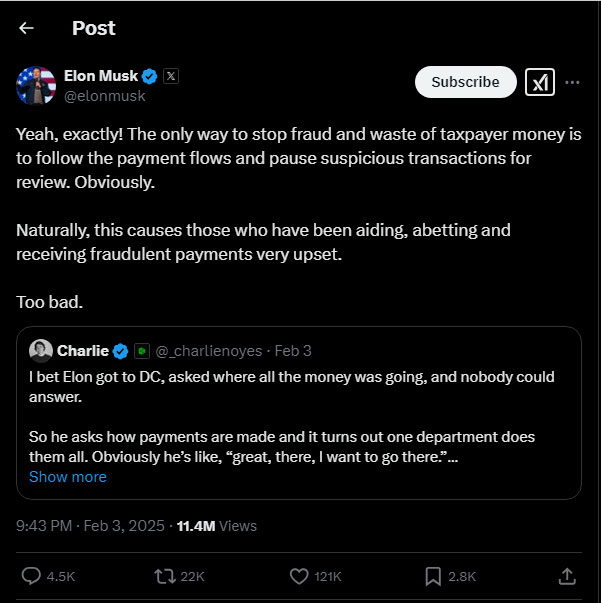Click the X affiliation badge beside name
Screen dimensions: 601x603
tap(171, 76)
